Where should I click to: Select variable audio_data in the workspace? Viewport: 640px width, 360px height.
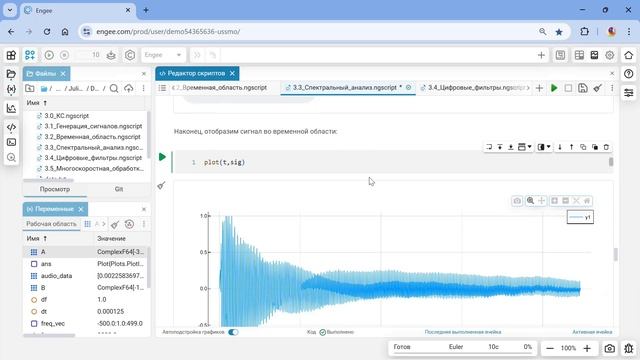click(x=85, y=276)
